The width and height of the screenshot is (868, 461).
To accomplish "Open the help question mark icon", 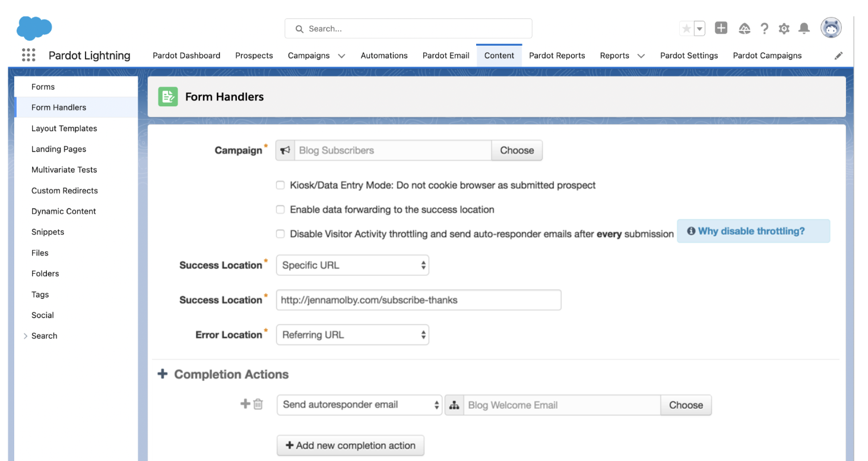I will pyautogui.click(x=765, y=29).
